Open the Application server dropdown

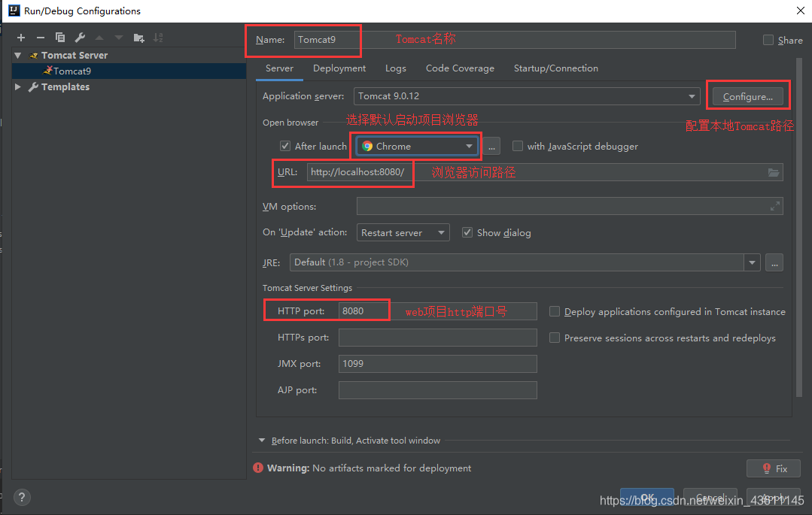527,96
